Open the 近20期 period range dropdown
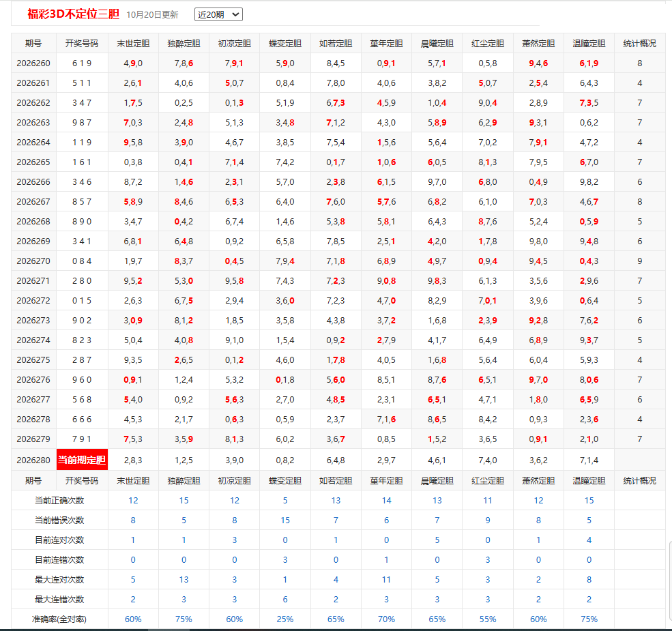This screenshot has height=631, width=672. 218,14
